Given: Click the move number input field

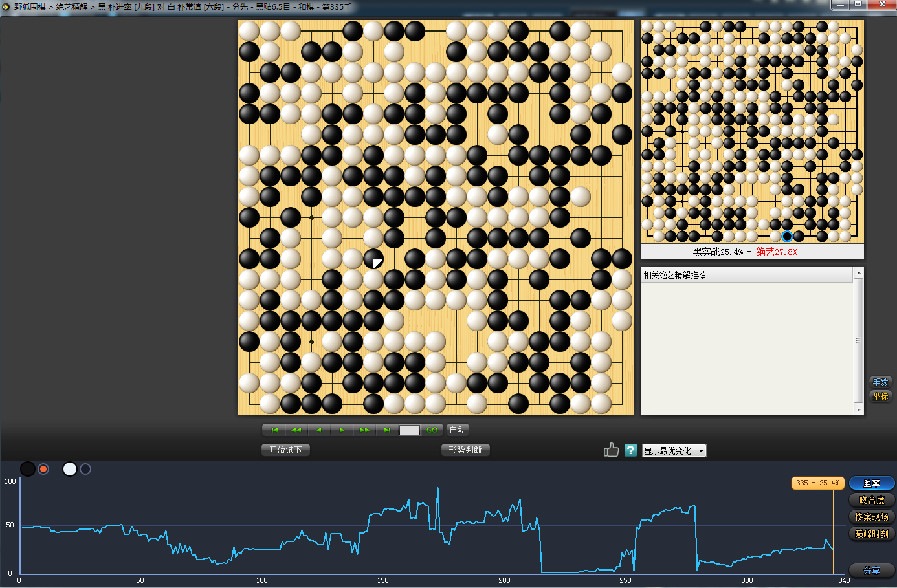Looking at the screenshot, I should point(409,430).
